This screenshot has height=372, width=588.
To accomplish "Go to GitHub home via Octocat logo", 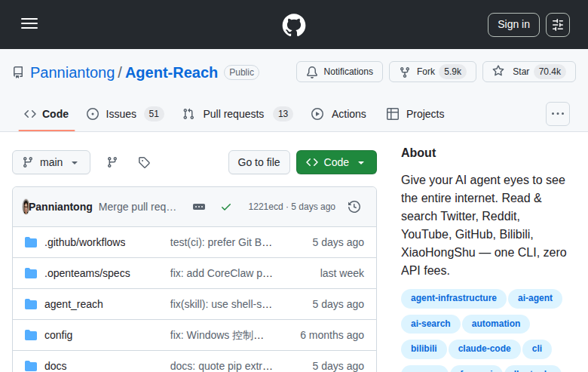I will (294, 25).
